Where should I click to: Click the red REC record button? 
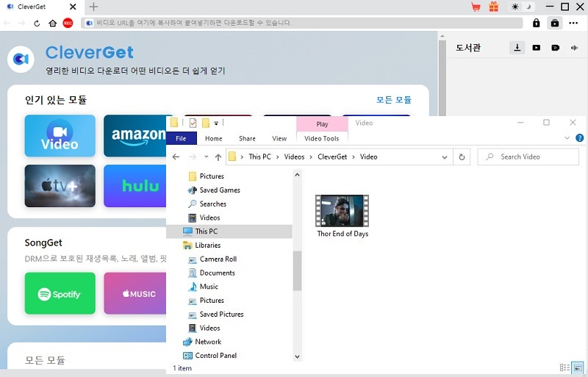[x=68, y=24]
